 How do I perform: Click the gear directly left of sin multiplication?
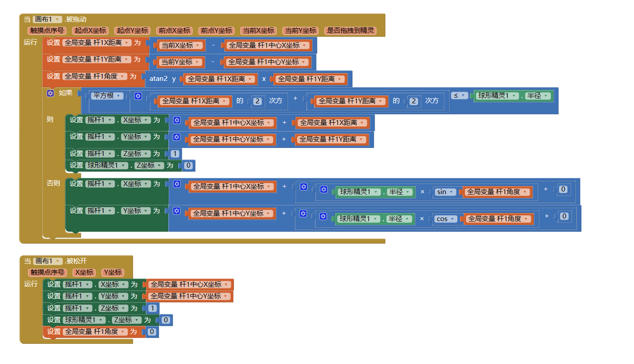(x=324, y=190)
